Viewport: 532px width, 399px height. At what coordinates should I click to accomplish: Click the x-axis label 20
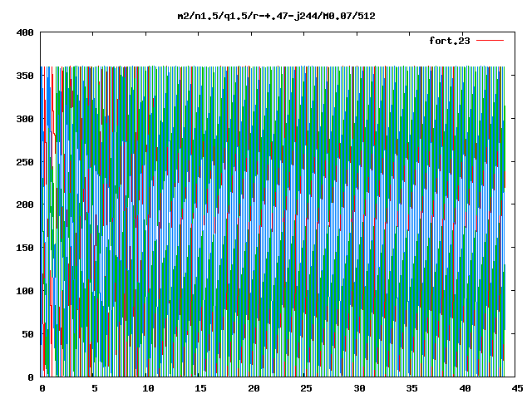254,388
